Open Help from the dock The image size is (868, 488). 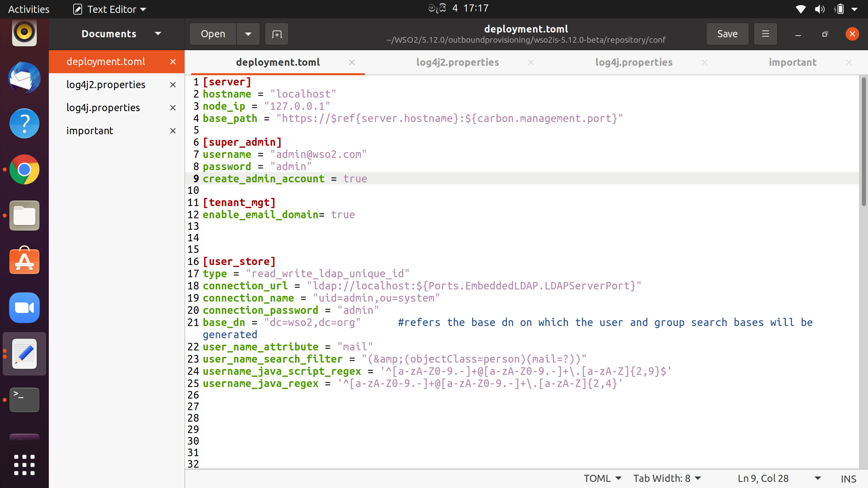(24, 124)
